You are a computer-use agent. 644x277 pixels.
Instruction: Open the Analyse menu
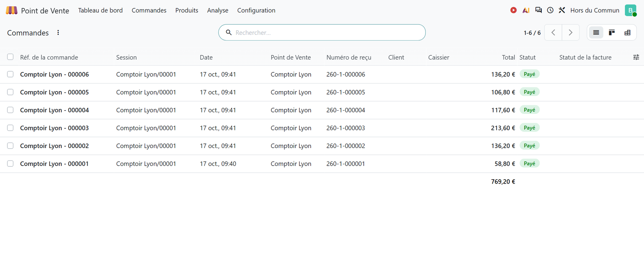pyautogui.click(x=218, y=10)
